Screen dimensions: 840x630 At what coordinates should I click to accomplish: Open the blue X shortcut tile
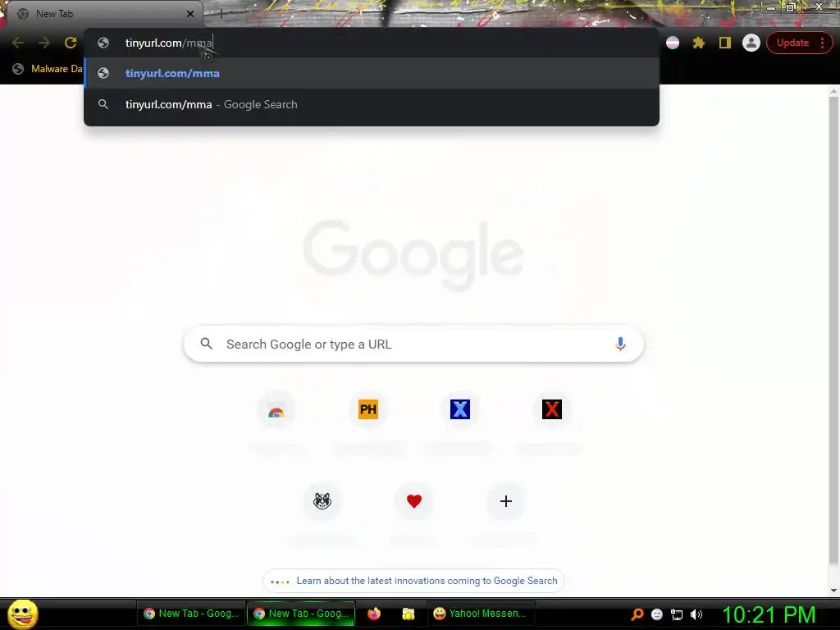pyautogui.click(x=460, y=410)
